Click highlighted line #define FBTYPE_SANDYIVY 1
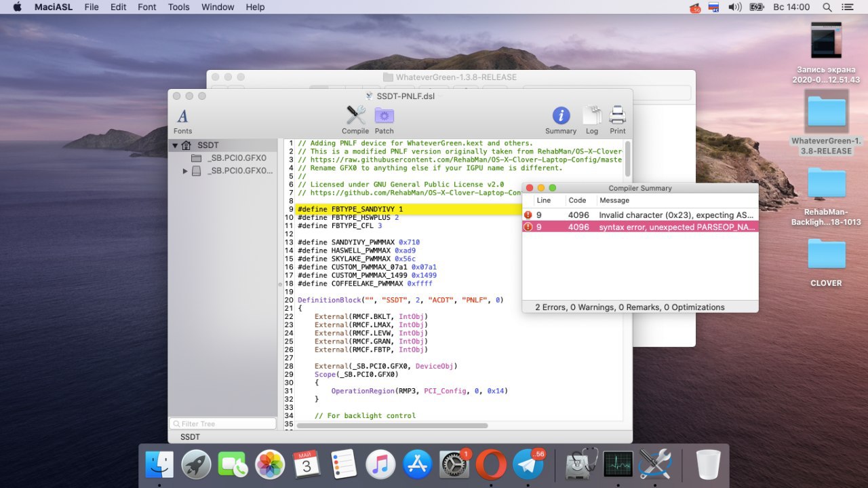 [x=350, y=209]
